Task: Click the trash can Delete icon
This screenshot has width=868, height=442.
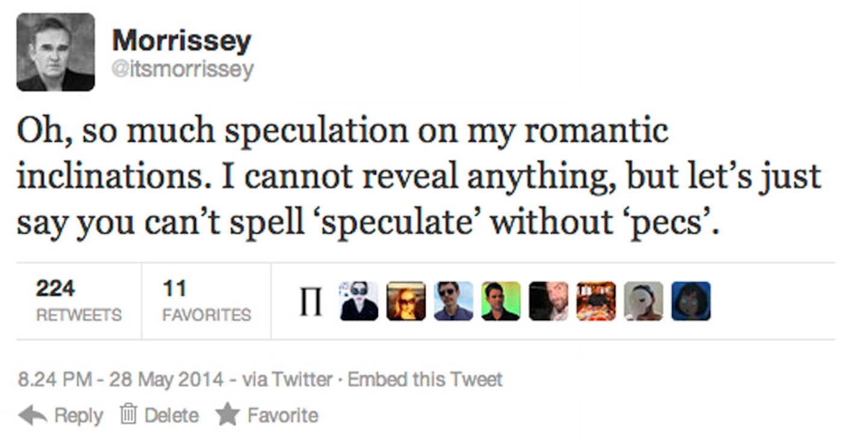Action: coord(126,415)
